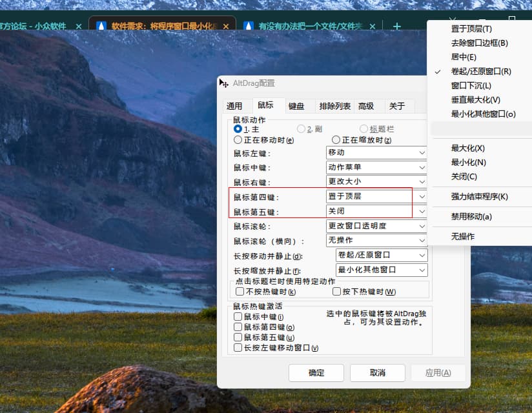Expand the 鼠标左键 action dropdown
Viewport: 532px width, 413px height.
(376, 153)
